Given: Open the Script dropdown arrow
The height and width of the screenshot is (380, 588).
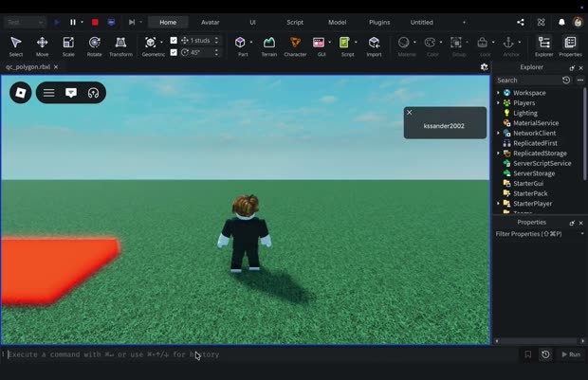Looking at the screenshot, I should [356, 43].
